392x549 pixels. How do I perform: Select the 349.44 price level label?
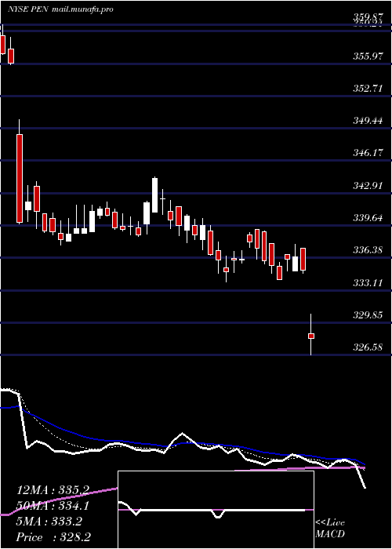click(368, 121)
